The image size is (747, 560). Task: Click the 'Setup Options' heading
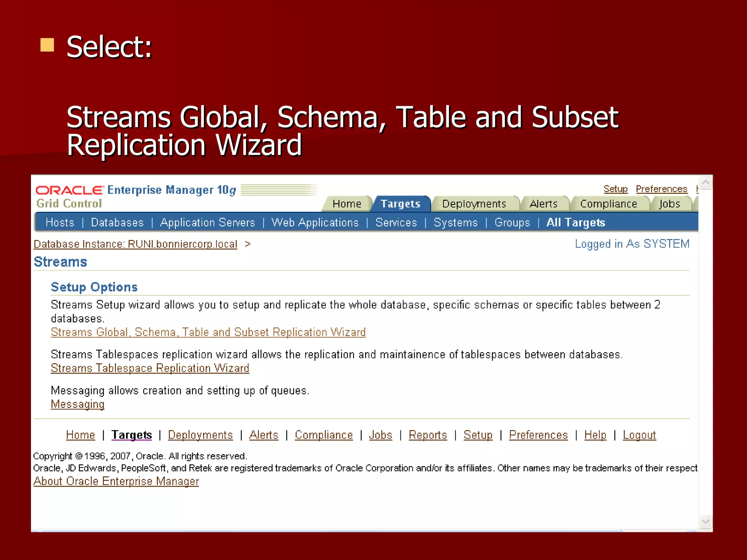(x=94, y=287)
